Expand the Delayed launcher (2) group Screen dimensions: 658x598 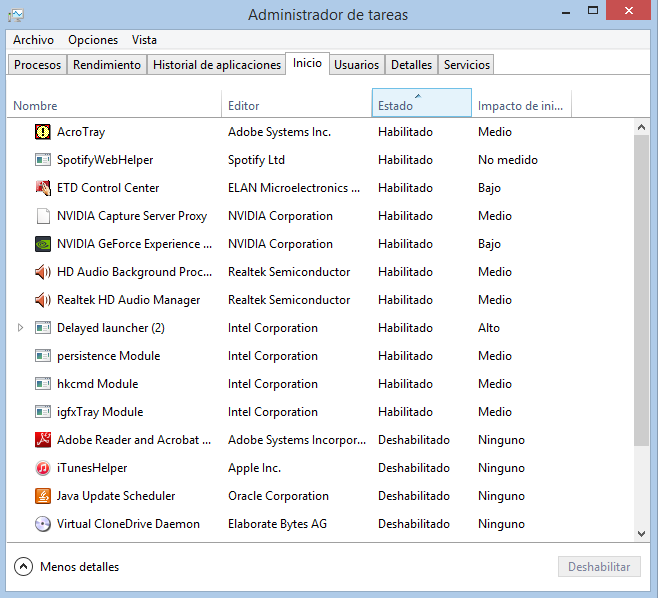tap(20, 328)
